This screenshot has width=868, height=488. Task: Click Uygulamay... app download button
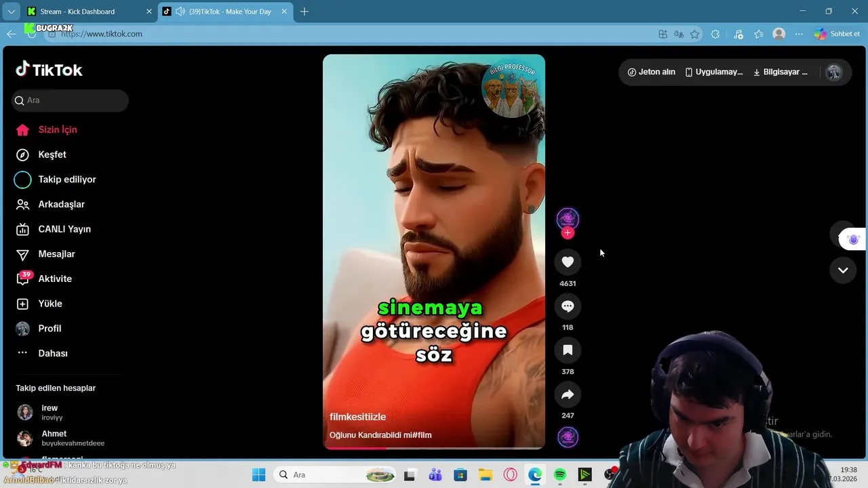pyautogui.click(x=714, y=72)
